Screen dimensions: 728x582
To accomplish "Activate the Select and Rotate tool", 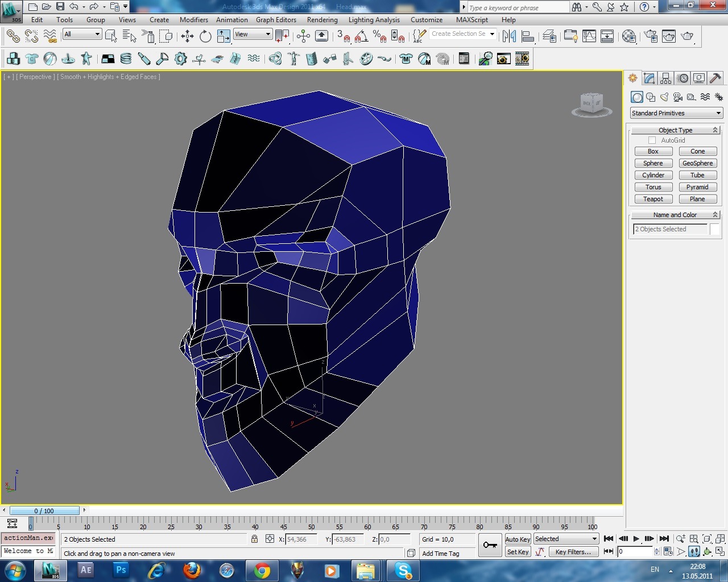I will tap(205, 36).
